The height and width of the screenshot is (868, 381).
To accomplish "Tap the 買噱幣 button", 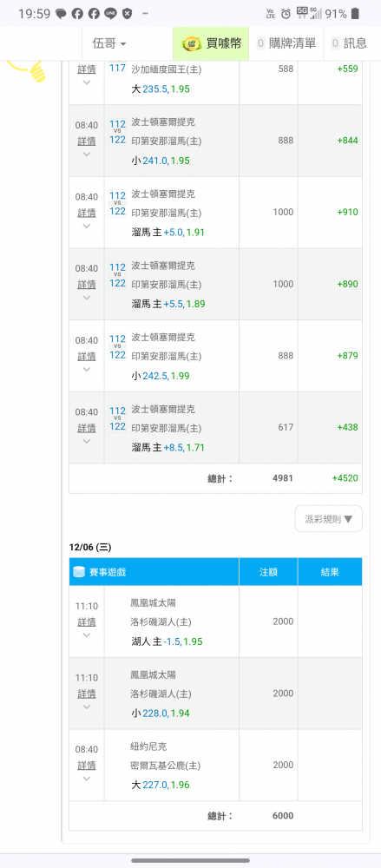I will 211,43.
